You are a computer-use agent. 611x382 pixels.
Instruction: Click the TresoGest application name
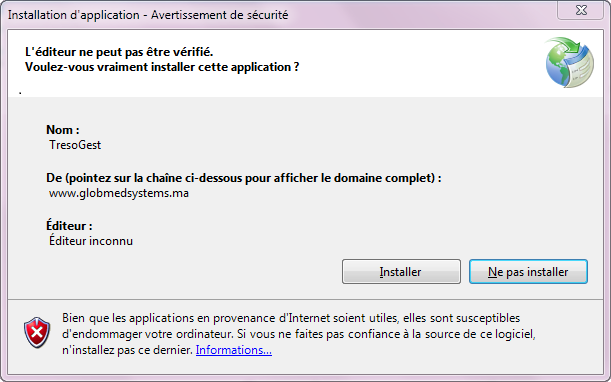coord(75,145)
